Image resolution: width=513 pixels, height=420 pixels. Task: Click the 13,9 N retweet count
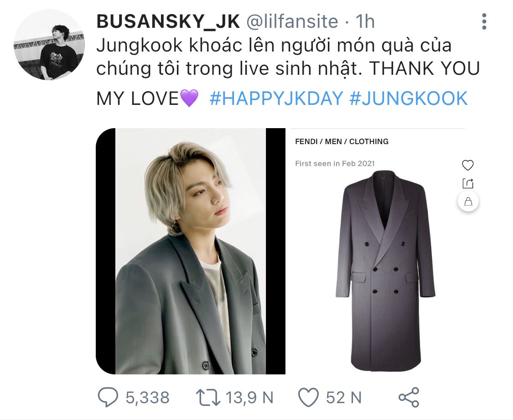[x=249, y=398]
